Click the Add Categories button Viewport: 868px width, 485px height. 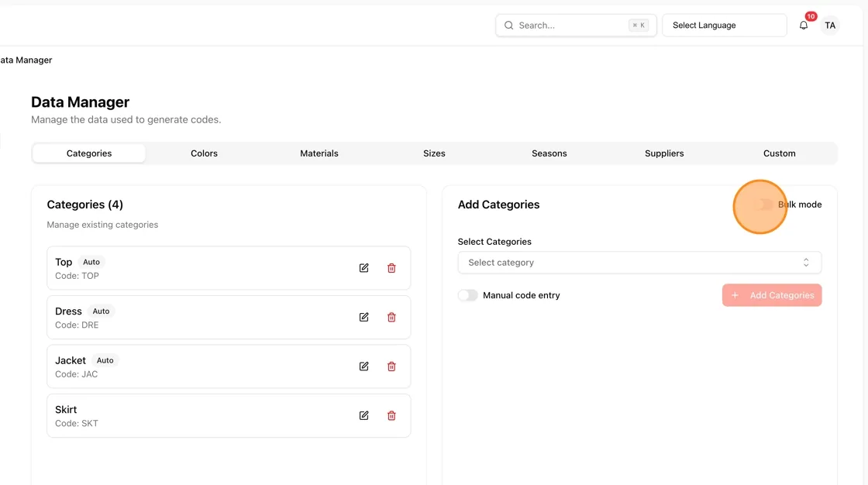coord(772,295)
